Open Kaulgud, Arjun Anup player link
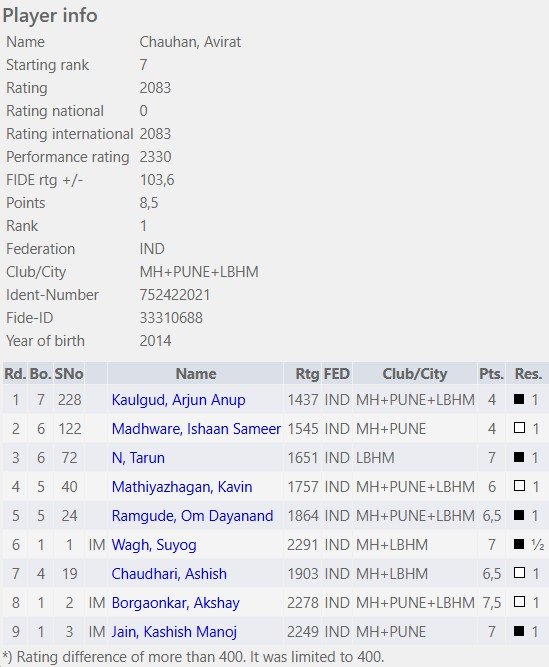The width and height of the screenshot is (549, 667). click(178, 400)
